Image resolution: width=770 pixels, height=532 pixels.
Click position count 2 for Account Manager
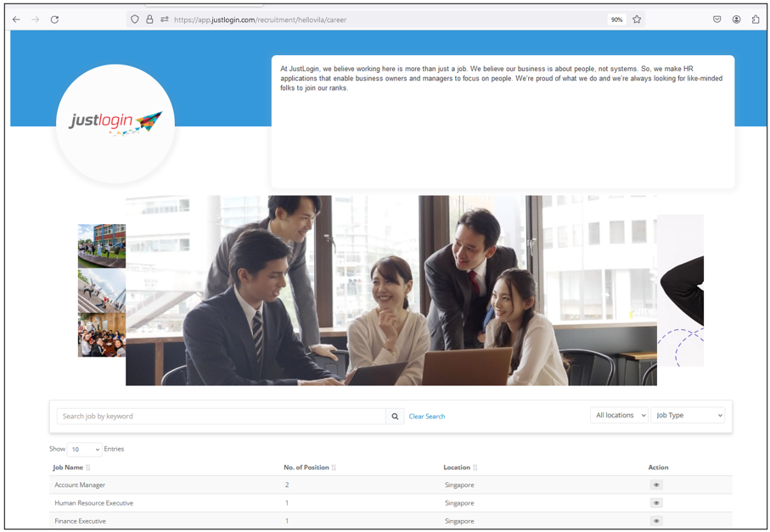tap(287, 484)
